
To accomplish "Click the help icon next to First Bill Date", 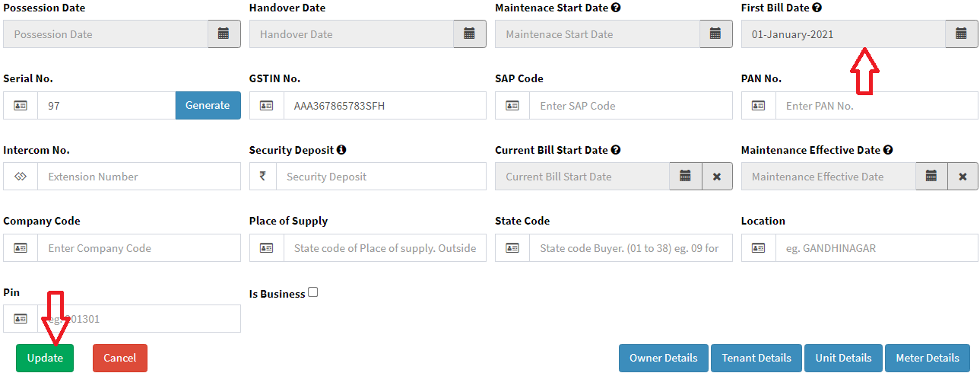I will coord(817,8).
